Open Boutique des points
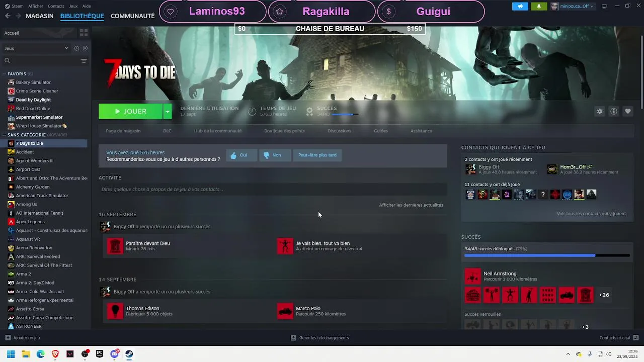The image size is (644, 362). [x=284, y=131]
